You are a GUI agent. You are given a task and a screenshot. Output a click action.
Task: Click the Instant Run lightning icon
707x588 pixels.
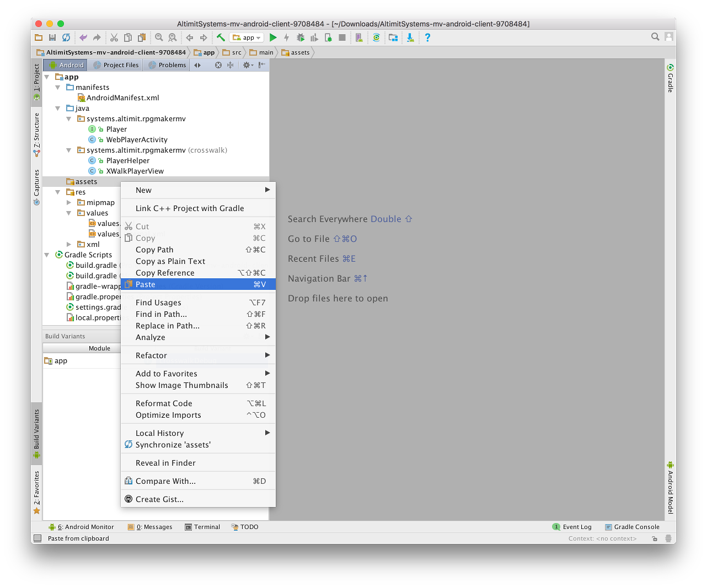click(x=286, y=37)
